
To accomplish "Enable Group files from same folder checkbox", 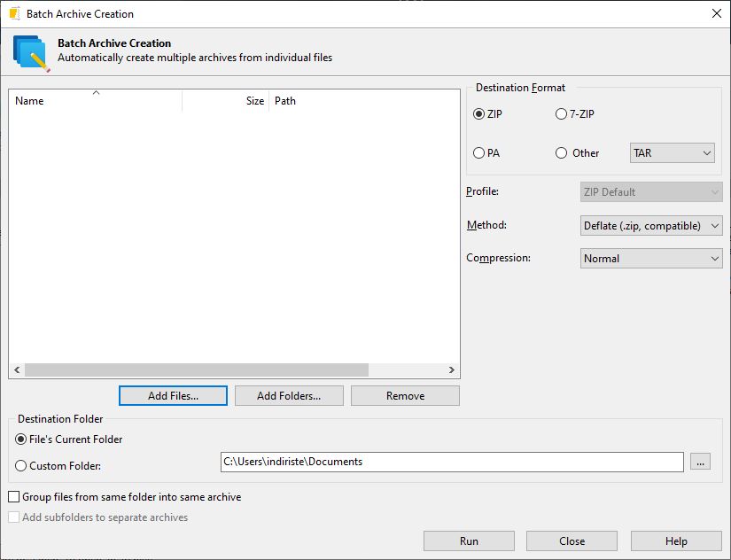I will click(14, 497).
